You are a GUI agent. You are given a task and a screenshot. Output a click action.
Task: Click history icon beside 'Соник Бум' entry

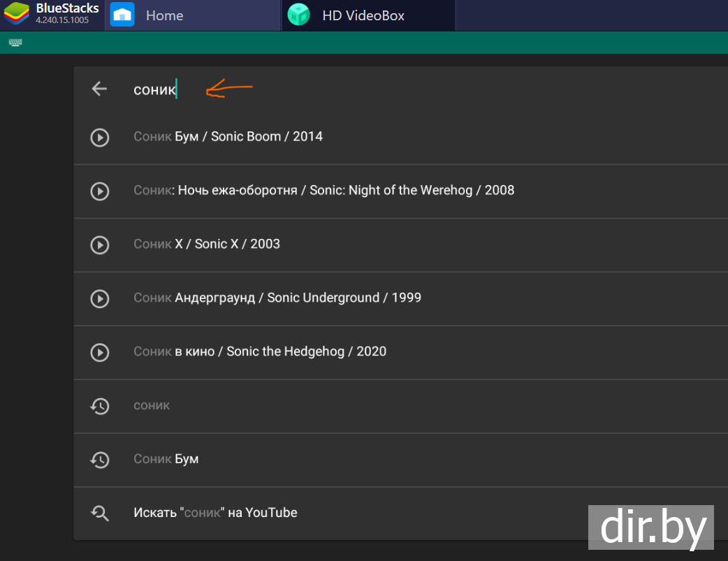(x=100, y=460)
